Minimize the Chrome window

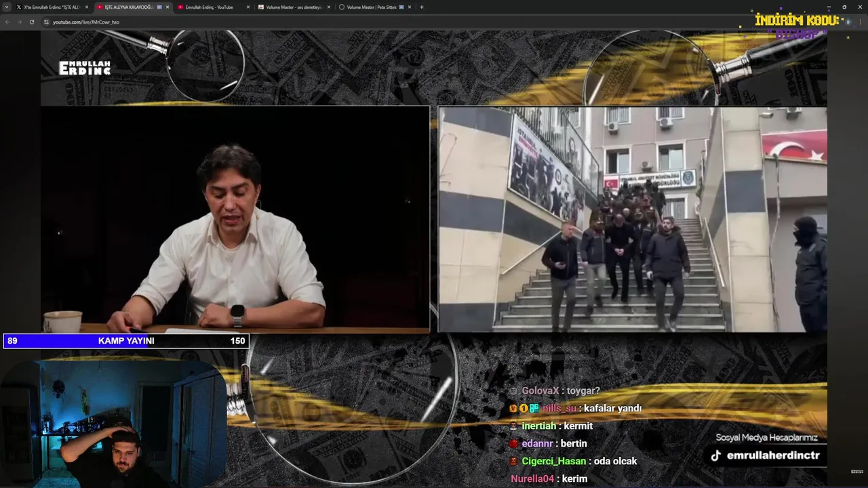829,7
